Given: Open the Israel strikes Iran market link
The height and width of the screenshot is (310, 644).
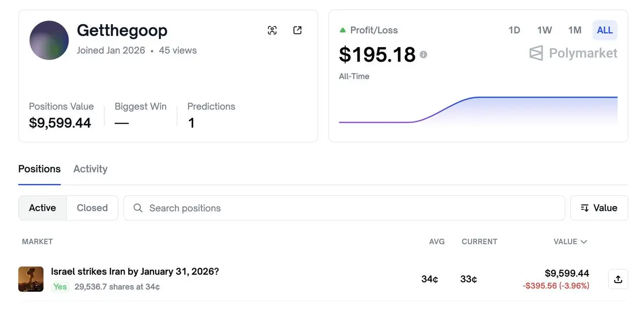Looking at the screenshot, I should pos(135,271).
